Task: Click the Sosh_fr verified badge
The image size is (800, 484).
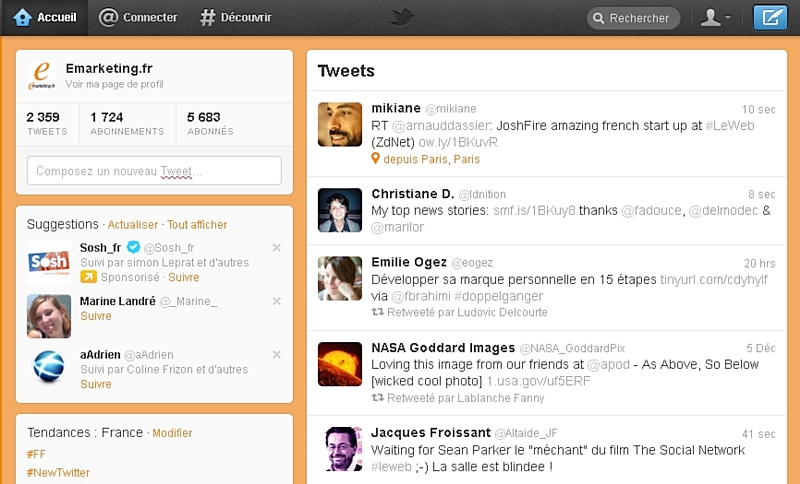Action: (133, 247)
